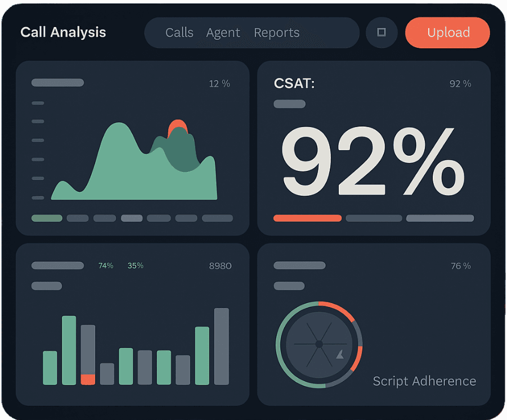Switch to the Agent tab
Screen dimensions: 507x420
223,33
